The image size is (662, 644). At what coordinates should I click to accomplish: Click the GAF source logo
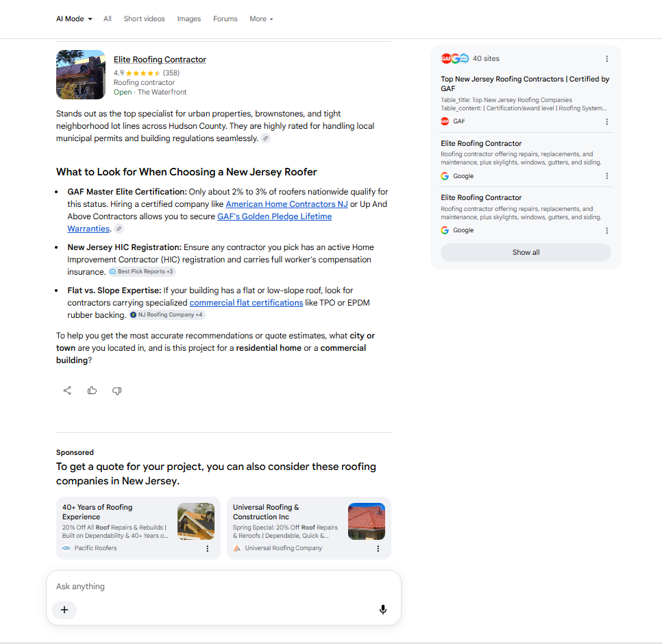(445, 121)
